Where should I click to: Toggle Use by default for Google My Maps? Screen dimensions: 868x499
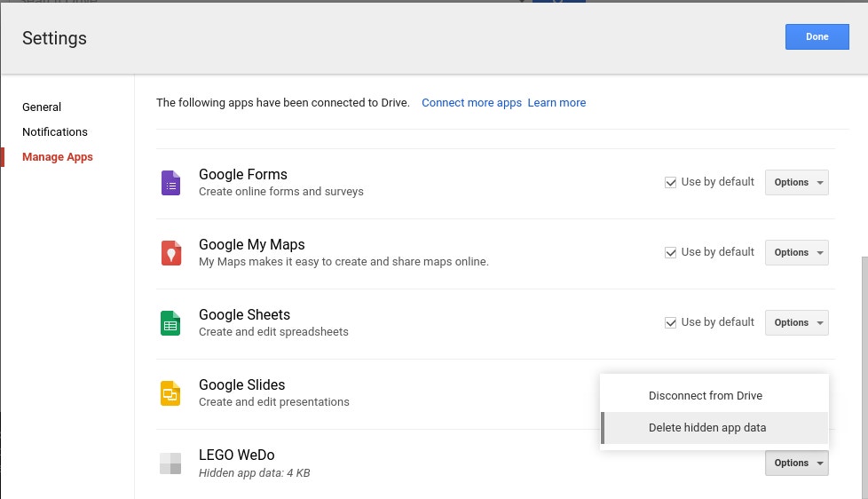pyautogui.click(x=671, y=252)
